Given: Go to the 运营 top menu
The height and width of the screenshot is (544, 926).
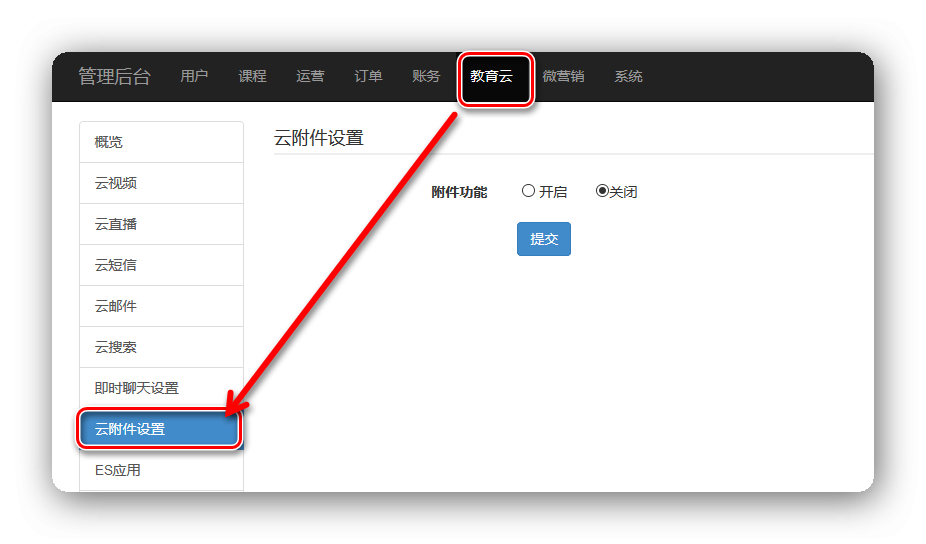Looking at the screenshot, I should (x=310, y=77).
